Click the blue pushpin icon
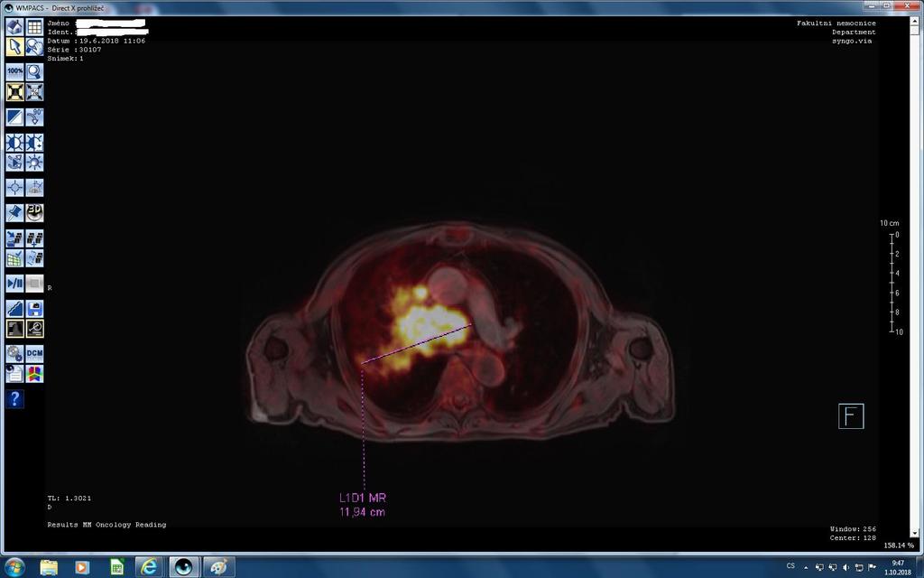This screenshot has height=578, width=924. (x=14, y=212)
